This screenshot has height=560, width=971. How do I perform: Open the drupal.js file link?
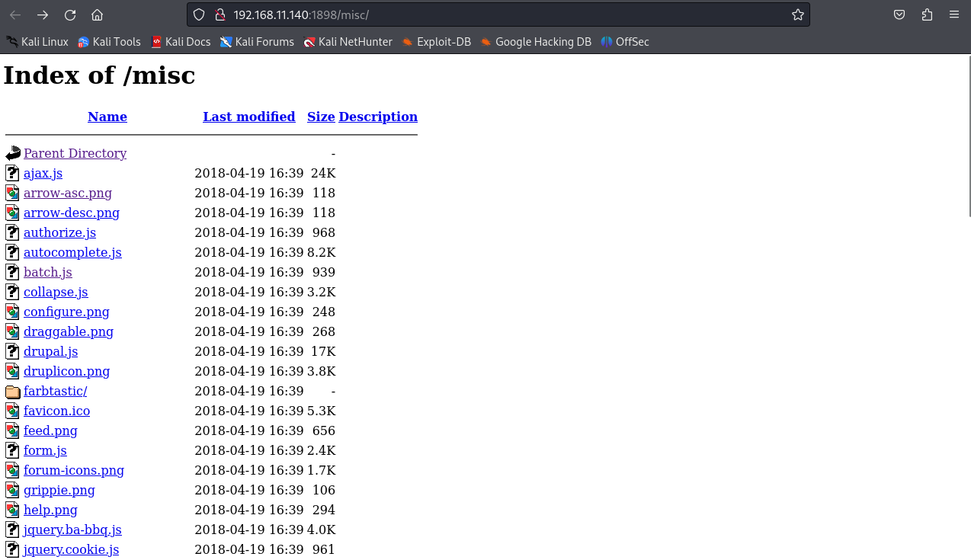pos(50,351)
